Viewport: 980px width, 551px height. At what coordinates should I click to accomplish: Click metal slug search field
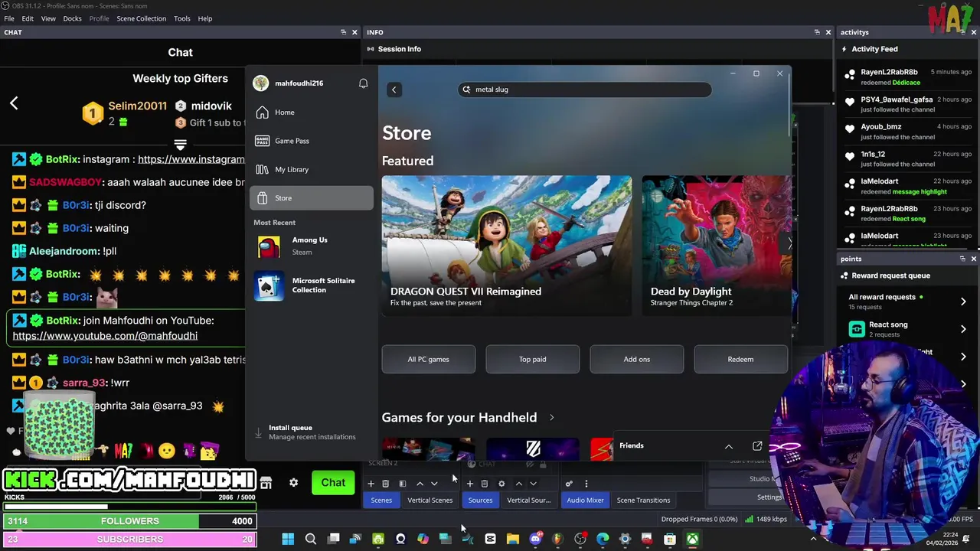click(585, 90)
